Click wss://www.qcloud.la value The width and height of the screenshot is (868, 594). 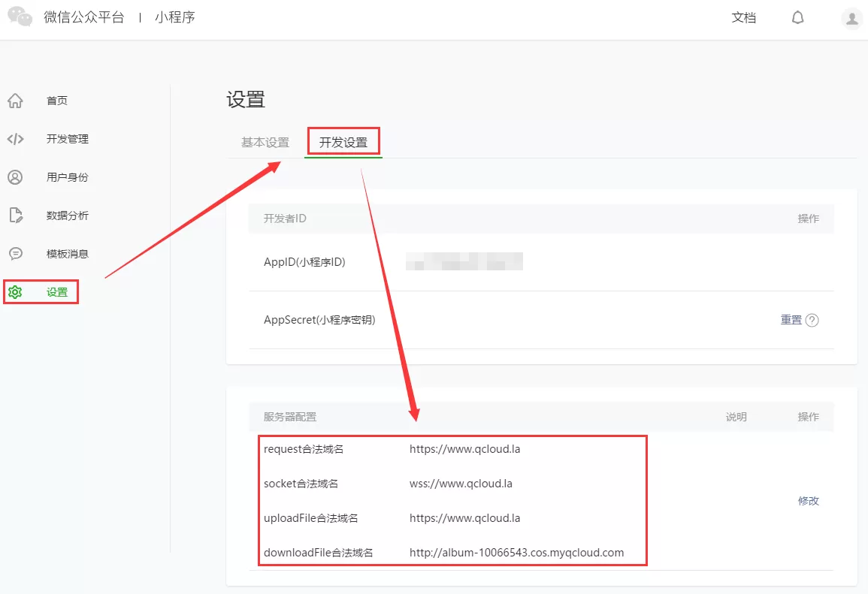tap(461, 484)
